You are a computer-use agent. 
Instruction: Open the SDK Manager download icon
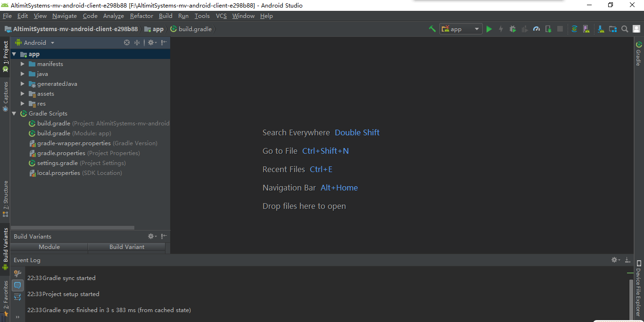tap(601, 29)
